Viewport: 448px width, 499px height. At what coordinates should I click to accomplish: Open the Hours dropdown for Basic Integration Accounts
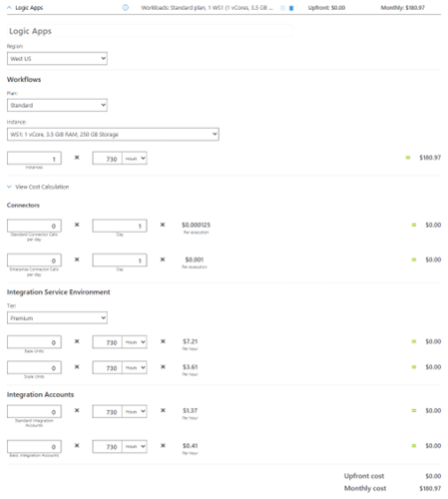[x=135, y=446]
